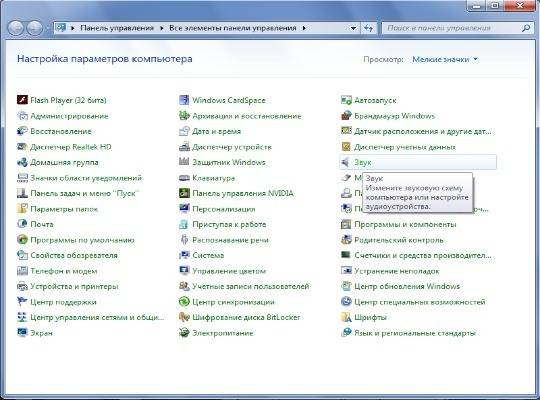Open the Мелкие значки view dropdown
Image resolution: width=540 pixels, height=400 pixels.
[445, 59]
